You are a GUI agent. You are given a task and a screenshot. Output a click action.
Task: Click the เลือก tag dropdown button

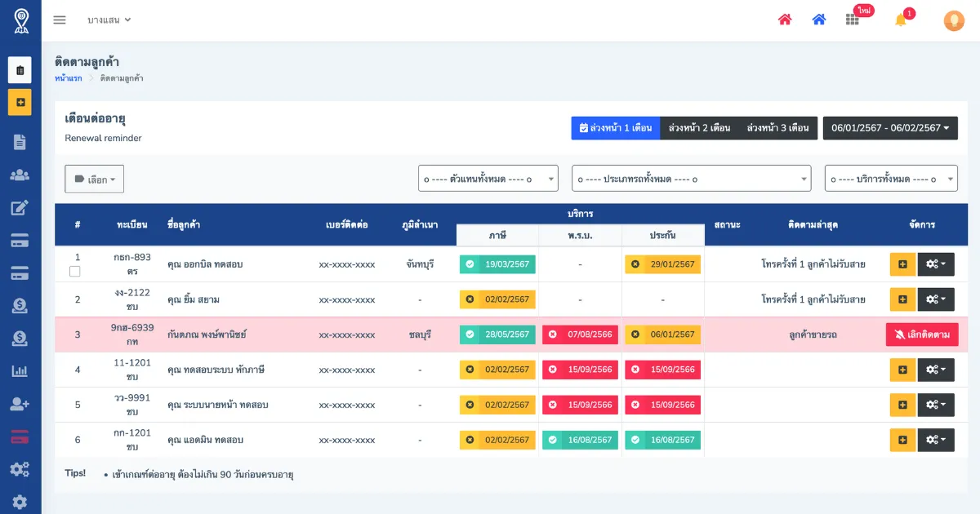(95, 179)
